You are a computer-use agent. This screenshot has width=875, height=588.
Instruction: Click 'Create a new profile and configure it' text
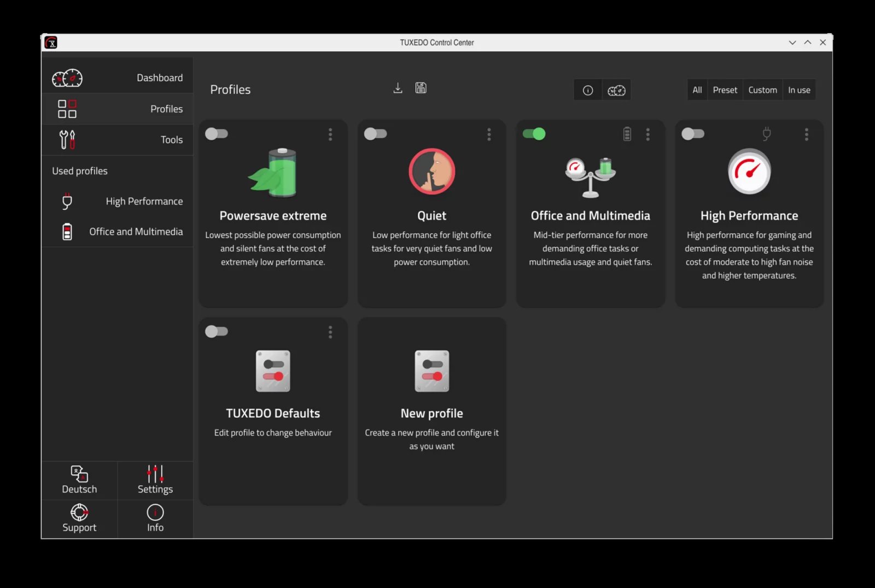(x=432, y=433)
